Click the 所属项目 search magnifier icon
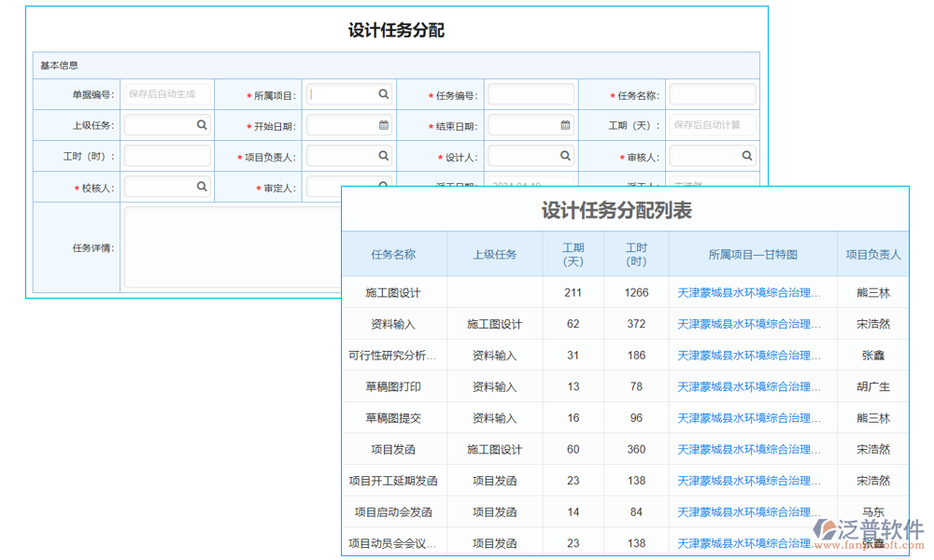934x560 pixels. click(384, 93)
